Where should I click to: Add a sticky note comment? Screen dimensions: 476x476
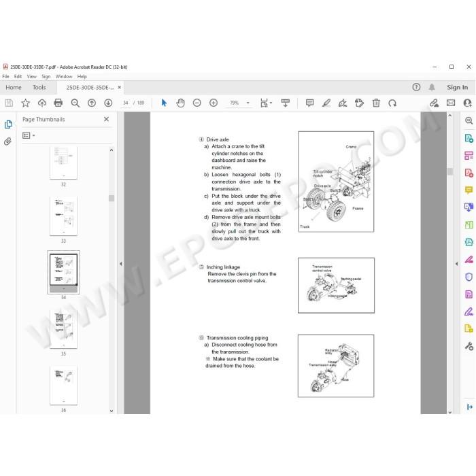coord(309,103)
